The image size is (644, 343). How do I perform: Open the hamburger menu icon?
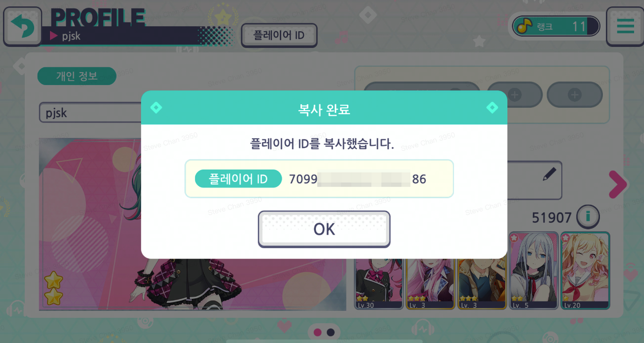[625, 26]
